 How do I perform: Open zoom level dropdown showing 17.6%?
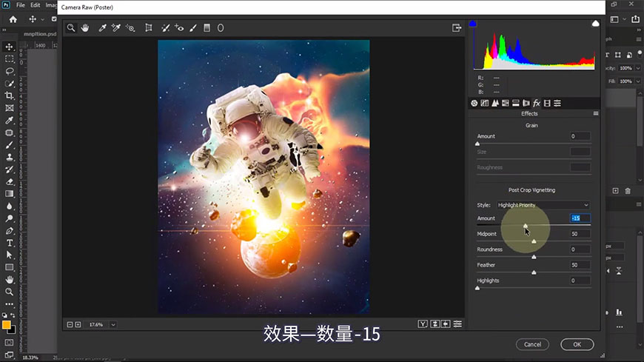(113, 324)
